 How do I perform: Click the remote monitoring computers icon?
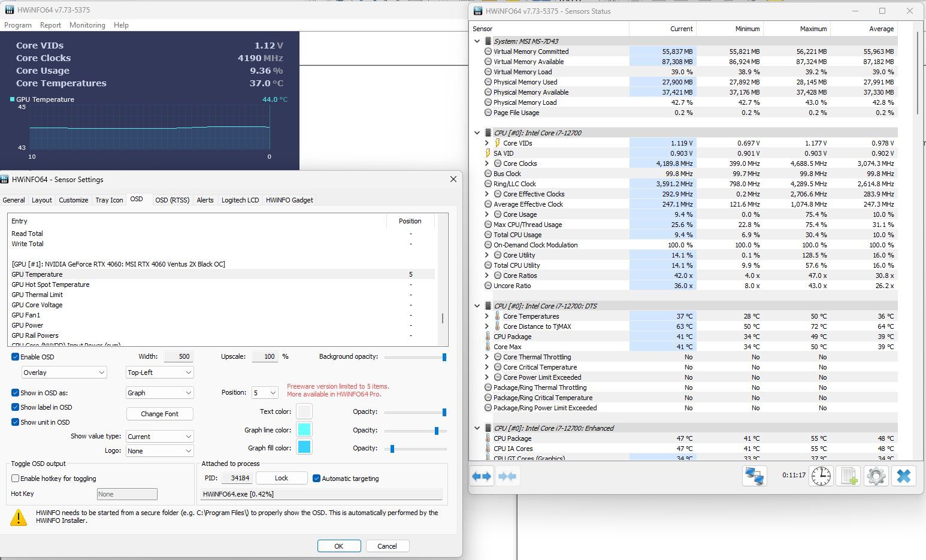(754, 476)
